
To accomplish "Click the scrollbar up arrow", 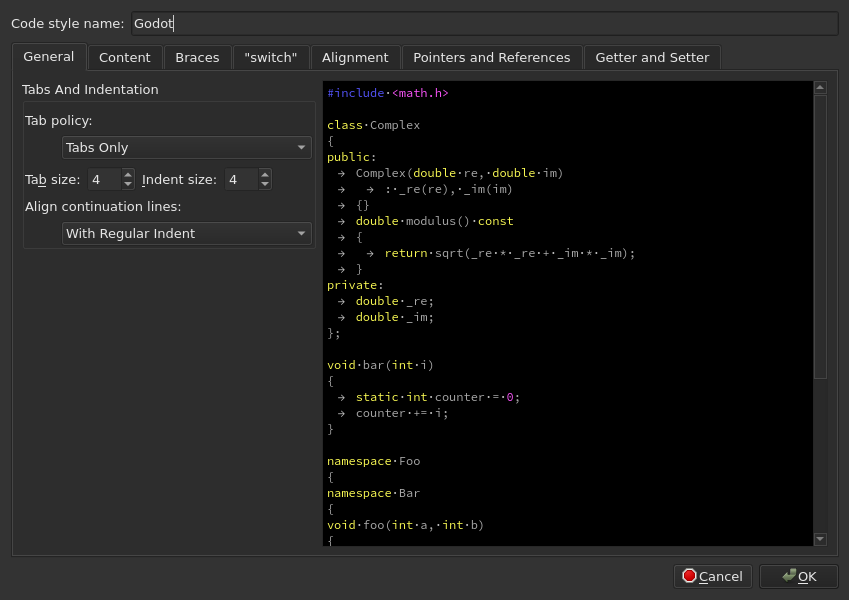I will click(821, 86).
